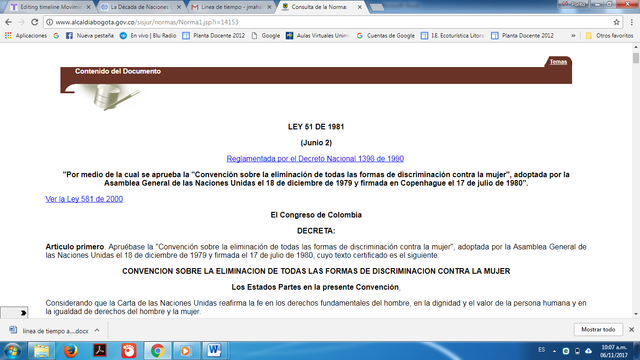This screenshot has height=360, width=640.
Task: Open File Explorer from the taskbar
Action: (41, 351)
